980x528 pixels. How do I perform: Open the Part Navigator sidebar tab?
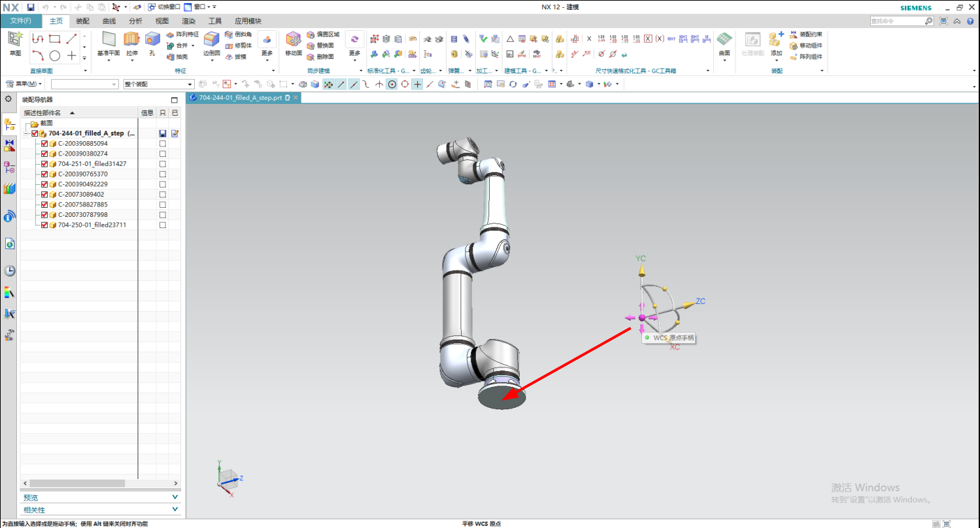9,167
